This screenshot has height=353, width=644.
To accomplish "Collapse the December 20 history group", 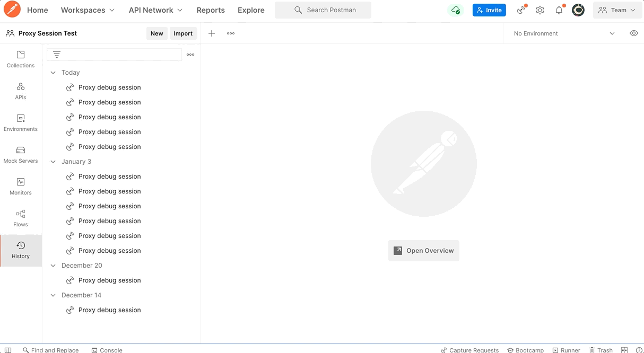I will (x=53, y=266).
